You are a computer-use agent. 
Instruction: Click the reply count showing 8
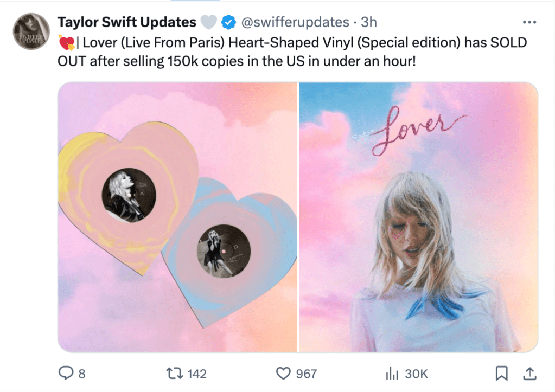82,374
